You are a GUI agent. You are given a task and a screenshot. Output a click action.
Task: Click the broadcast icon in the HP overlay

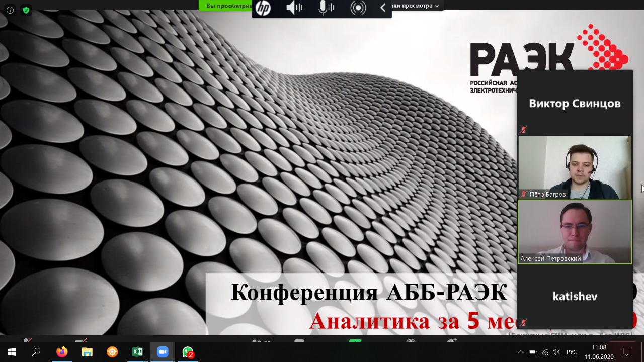coord(358,8)
